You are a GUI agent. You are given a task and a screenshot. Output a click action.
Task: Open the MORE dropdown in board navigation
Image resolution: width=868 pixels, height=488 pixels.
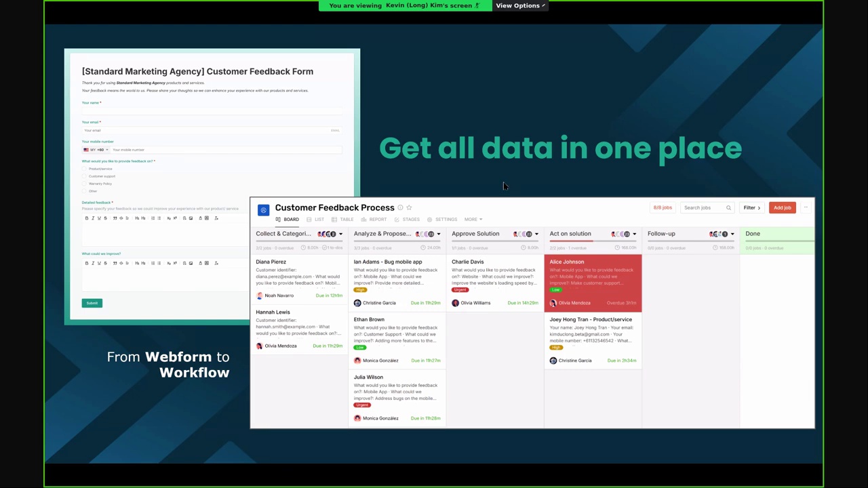473,220
